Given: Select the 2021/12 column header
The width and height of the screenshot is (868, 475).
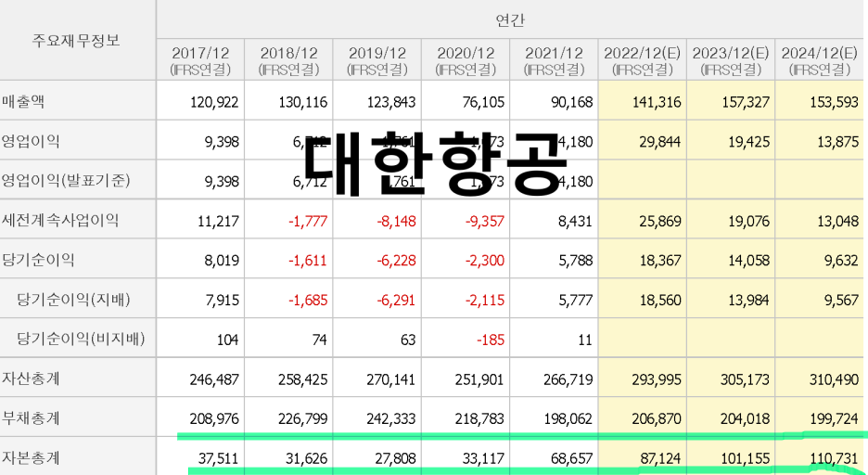Looking at the screenshot, I should pyautogui.click(x=555, y=60).
